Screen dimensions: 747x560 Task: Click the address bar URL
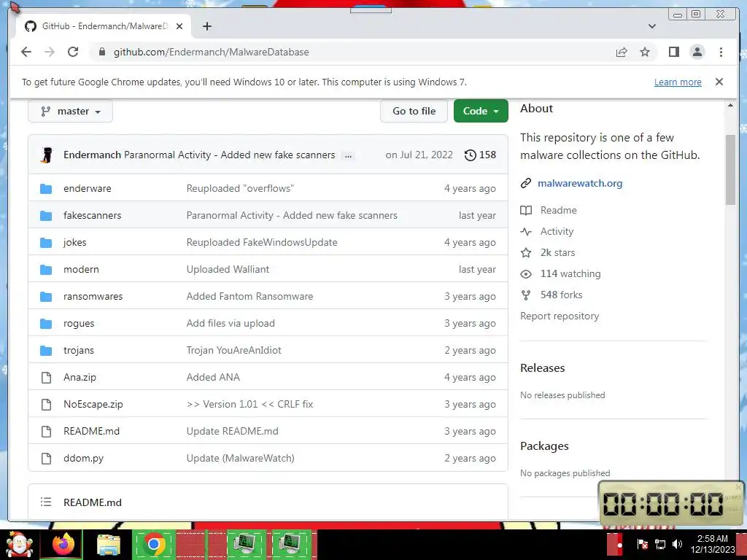211,52
